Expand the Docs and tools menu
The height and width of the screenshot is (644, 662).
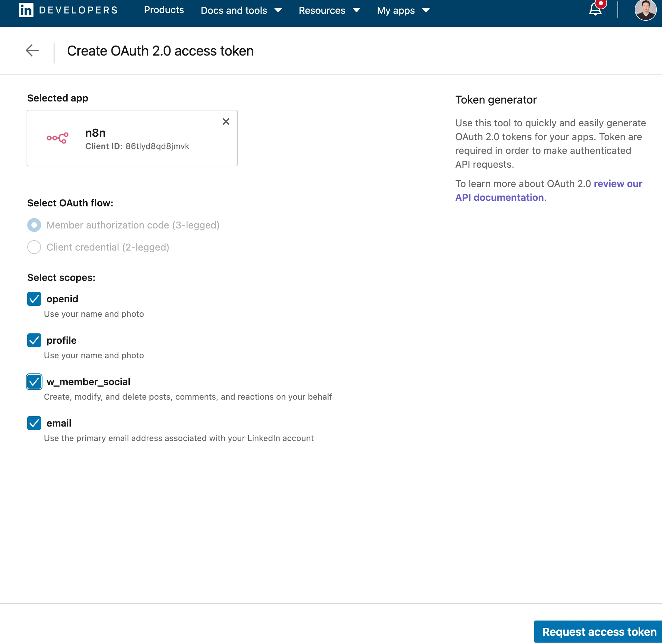tap(241, 10)
